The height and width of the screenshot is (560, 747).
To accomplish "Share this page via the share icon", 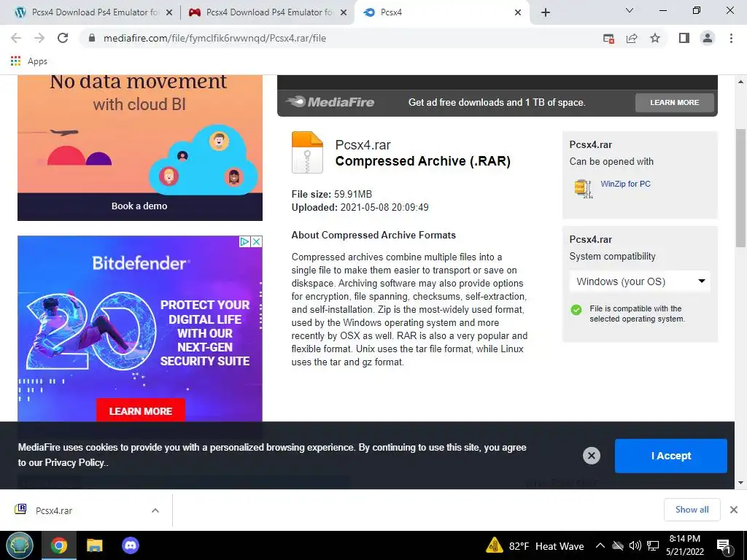I will click(632, 38).
